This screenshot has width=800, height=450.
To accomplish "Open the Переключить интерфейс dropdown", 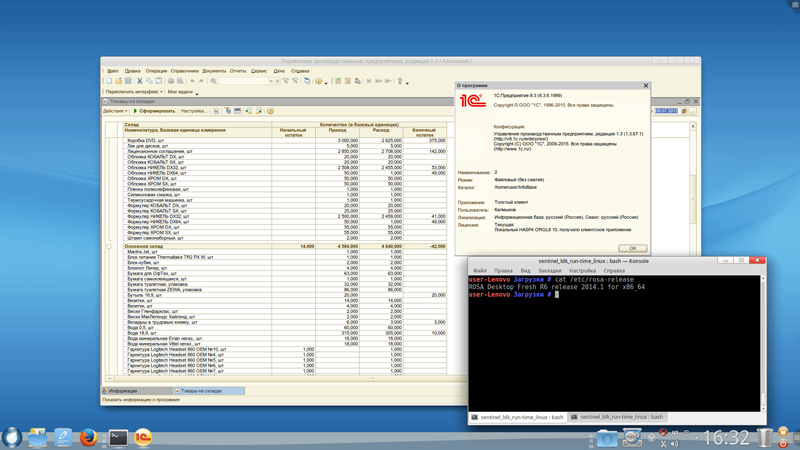I will (134, 92).
